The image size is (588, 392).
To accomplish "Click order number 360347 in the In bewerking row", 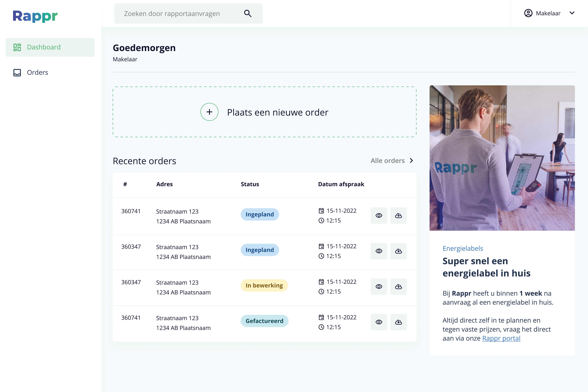I will [131, 282].
